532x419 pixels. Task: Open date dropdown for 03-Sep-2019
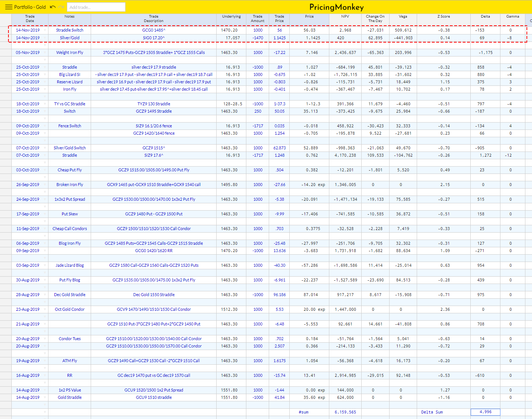(x=45, y=265)
